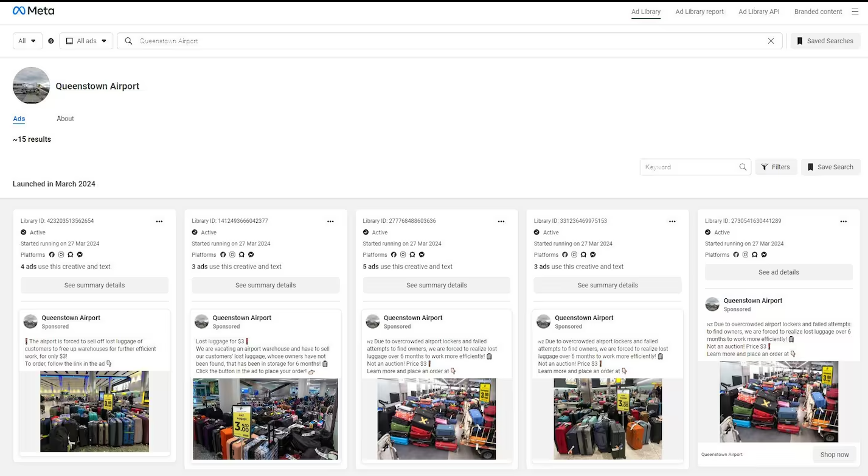See summary details for ad 423203513562654
The width and height of the screenshot is (868, 476).
(x=94, y=285)
